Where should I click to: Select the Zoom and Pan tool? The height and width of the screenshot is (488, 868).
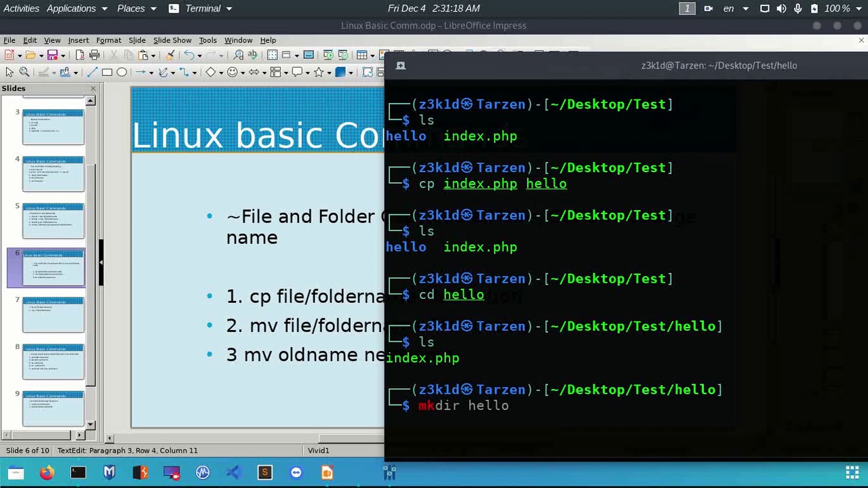24,72
